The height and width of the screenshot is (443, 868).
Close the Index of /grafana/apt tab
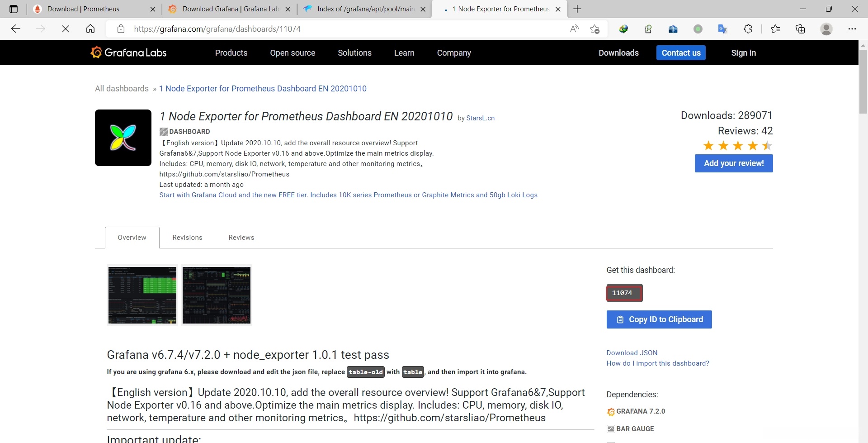coord(423,9)
